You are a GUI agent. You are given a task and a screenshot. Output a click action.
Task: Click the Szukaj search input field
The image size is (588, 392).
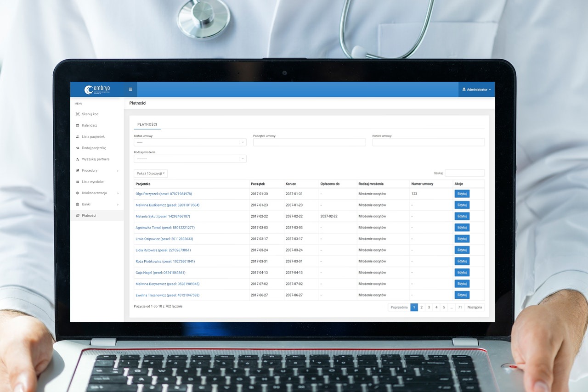(464, 173)
